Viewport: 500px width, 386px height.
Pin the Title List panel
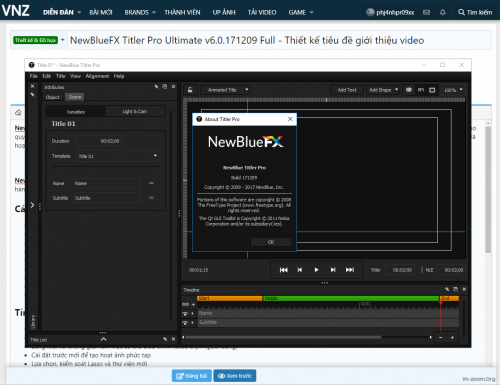[165, 339]
